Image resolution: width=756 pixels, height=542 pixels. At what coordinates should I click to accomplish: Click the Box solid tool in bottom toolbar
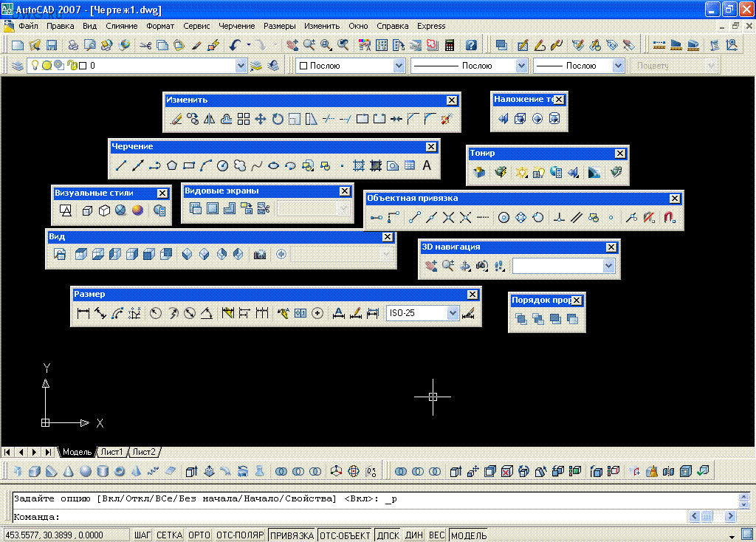[x=34, y=471]
